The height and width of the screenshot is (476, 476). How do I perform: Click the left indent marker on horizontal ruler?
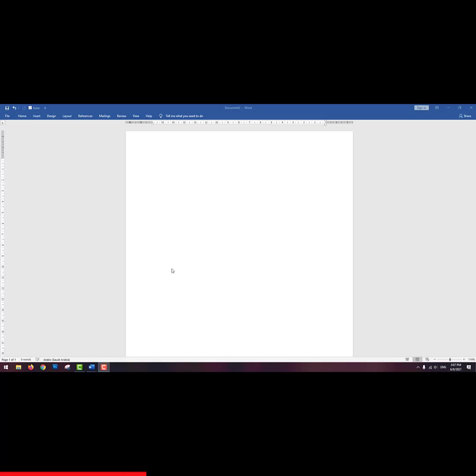(153, 123)
